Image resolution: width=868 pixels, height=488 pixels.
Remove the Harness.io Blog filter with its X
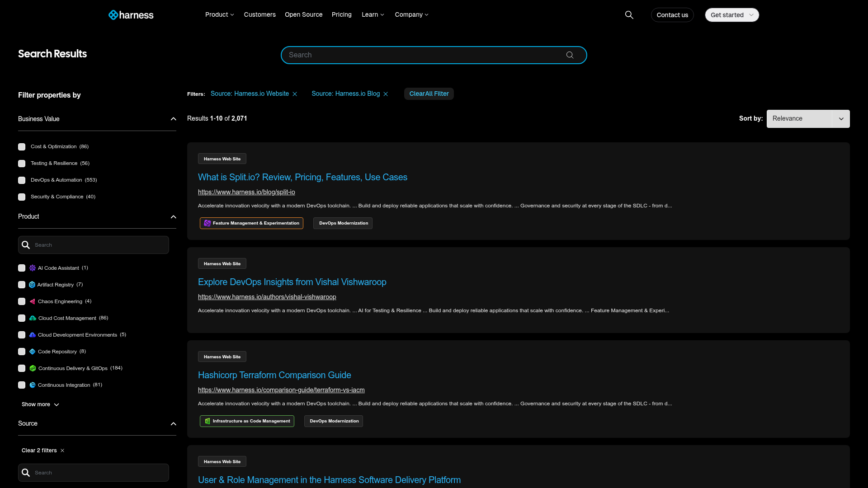386,94
